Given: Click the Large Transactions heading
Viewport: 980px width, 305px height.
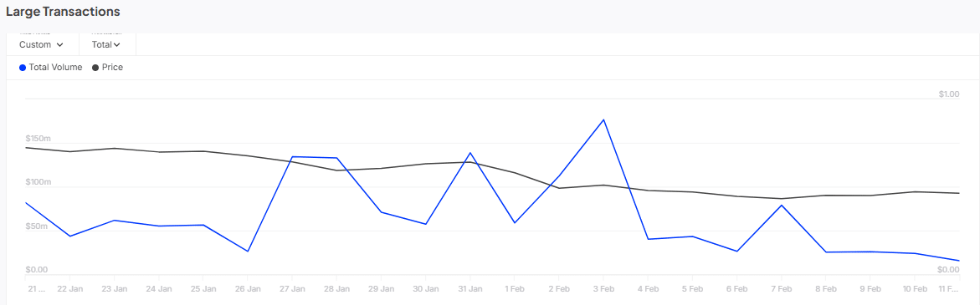Looking at the screenshot, I should click(x=63, y=11).
